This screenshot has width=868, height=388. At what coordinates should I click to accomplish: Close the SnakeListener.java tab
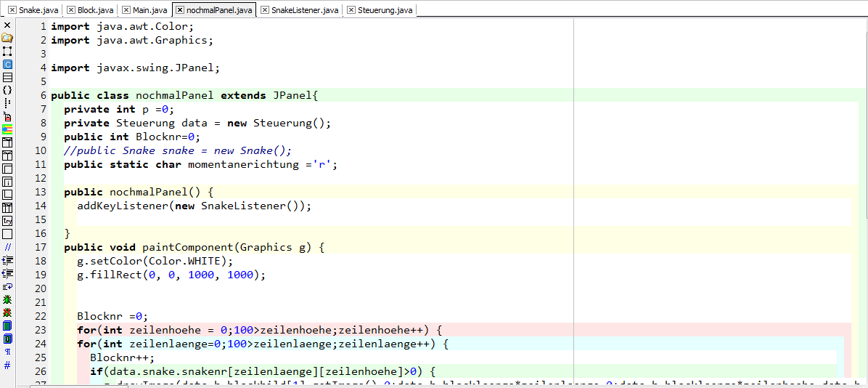coord(265,10)
